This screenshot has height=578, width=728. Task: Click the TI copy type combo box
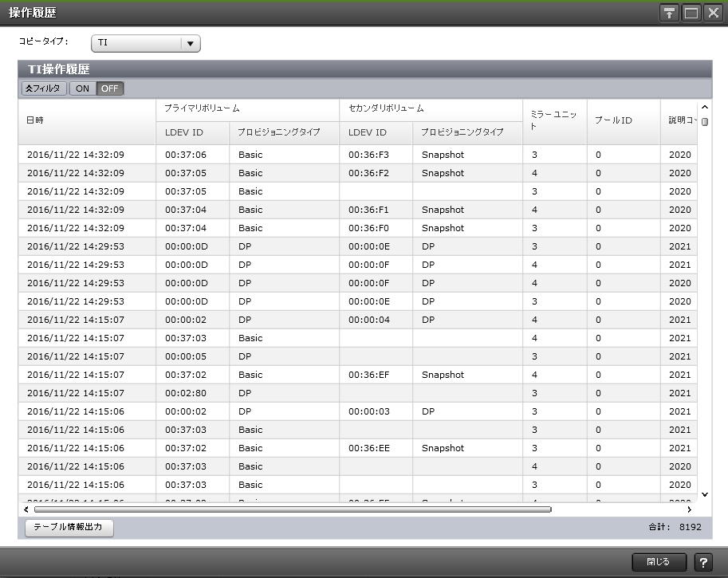(137, 43)
